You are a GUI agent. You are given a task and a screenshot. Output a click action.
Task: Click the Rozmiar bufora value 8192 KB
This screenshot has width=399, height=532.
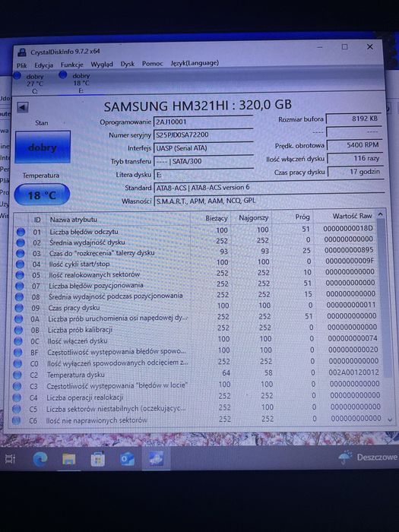tap(354, 119)
